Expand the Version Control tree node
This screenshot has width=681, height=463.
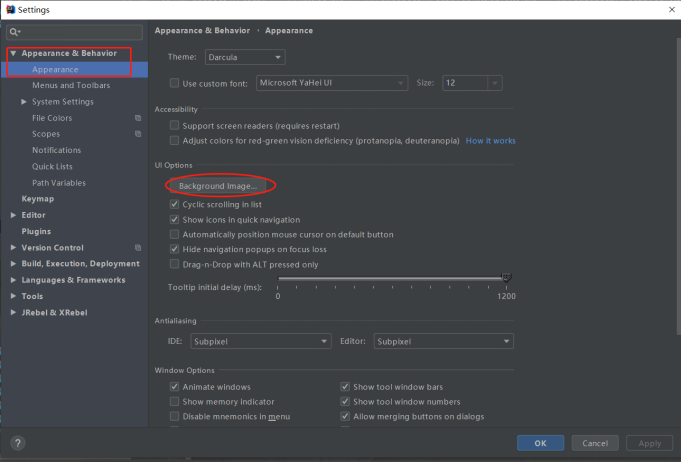point(13,248)
